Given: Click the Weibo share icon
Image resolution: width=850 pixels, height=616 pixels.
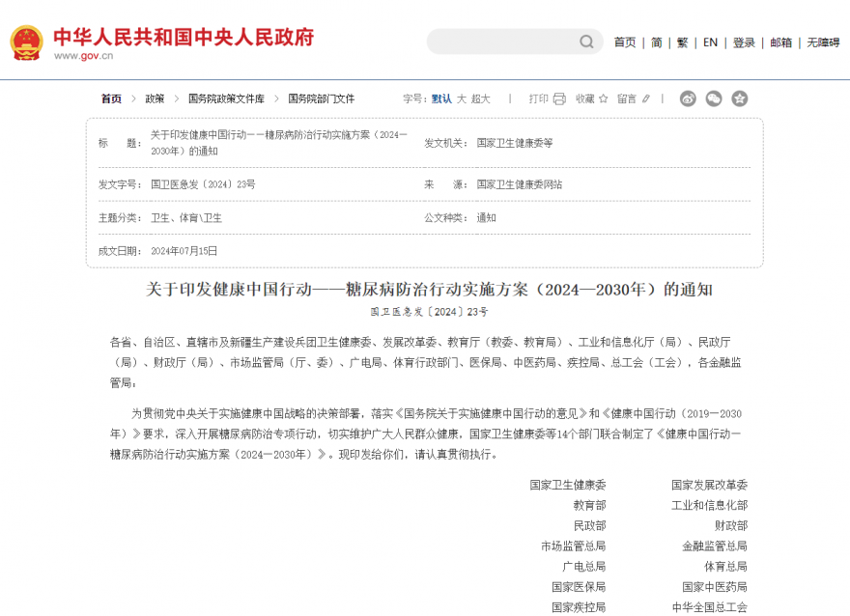Looking at the screenshot, I should [x=688, y=98].
